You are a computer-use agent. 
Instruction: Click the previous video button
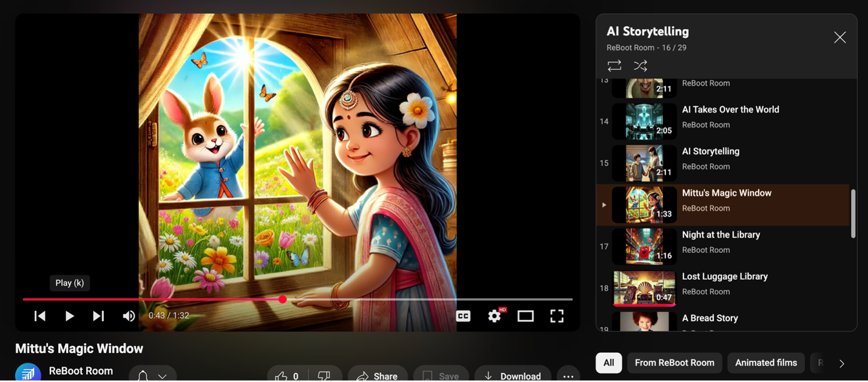pyautogui.click(x=40, y=316)
